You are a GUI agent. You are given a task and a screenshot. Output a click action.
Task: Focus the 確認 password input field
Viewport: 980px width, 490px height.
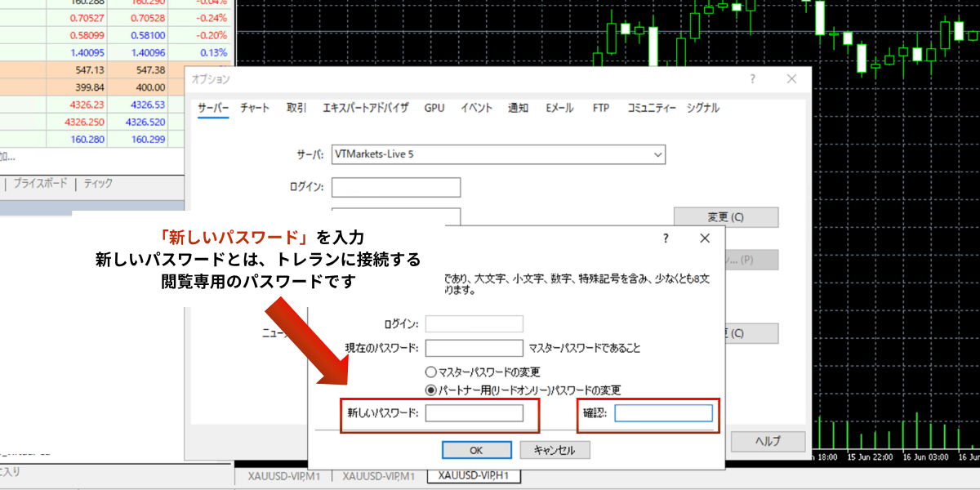tap(664, 413)
